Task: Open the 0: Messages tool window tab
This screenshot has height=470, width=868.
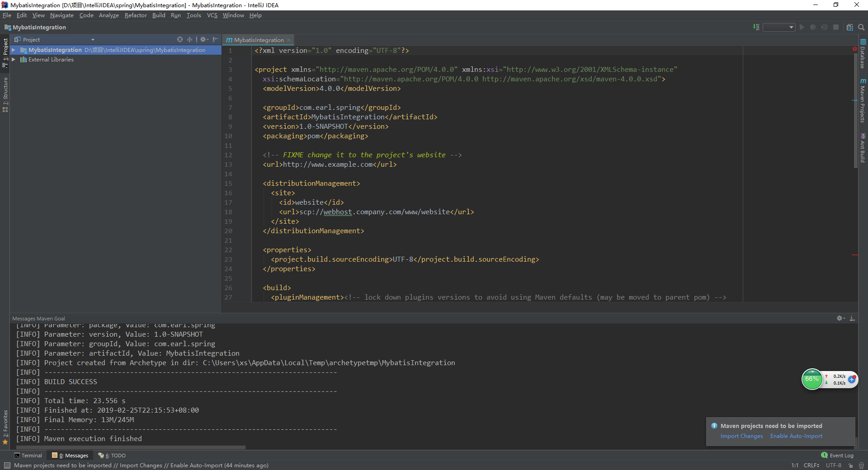Action: coord(70,456)
